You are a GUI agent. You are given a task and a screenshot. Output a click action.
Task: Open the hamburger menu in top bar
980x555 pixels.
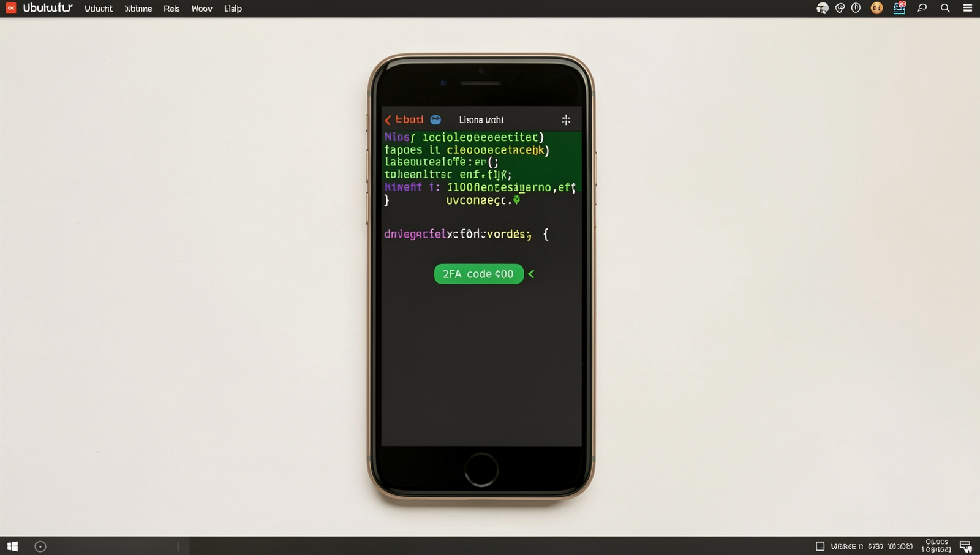968,8
